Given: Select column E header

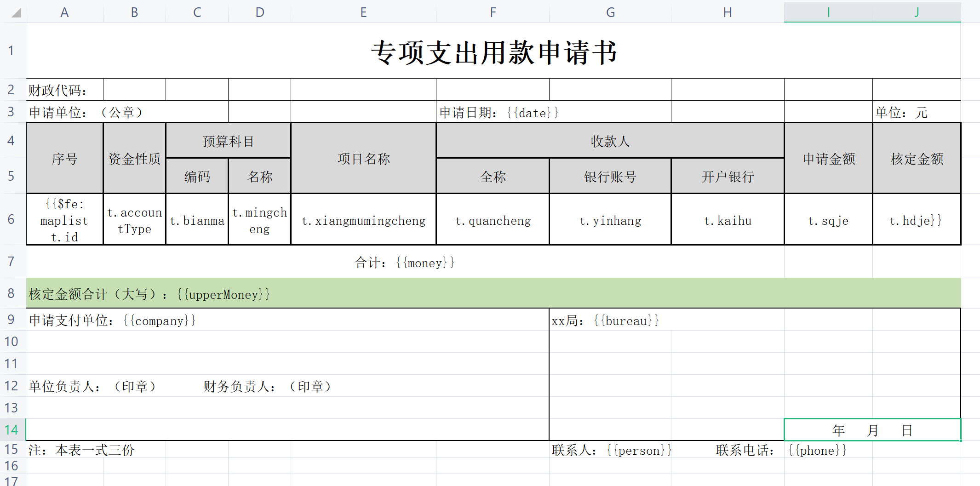Looking at the screenshot, I should coord(363,12).
